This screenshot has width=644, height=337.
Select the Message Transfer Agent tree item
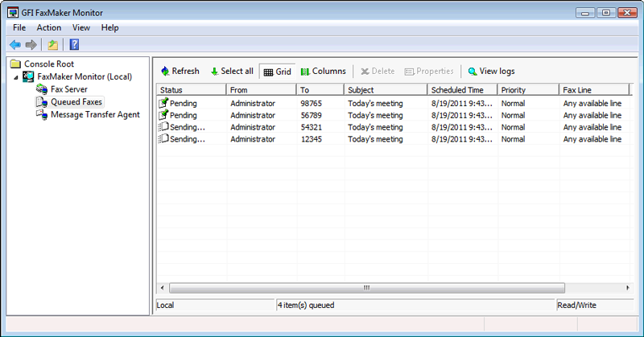coord(95,114)
